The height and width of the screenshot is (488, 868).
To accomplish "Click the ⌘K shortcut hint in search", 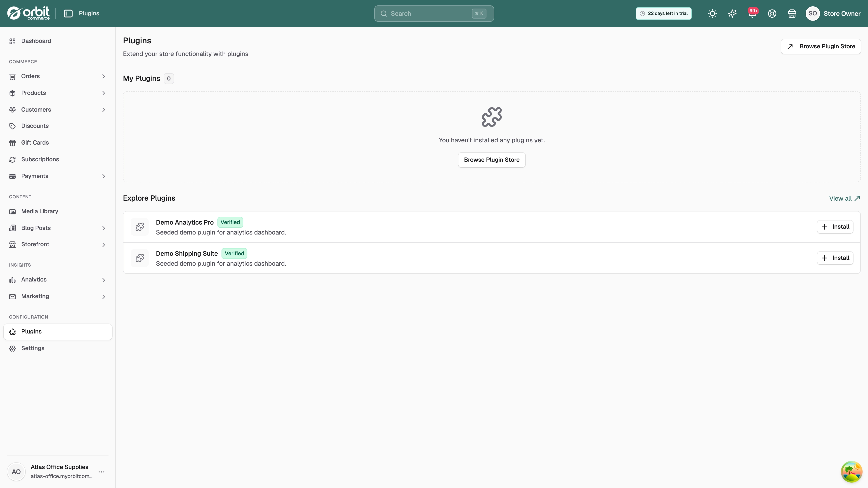I will 479,14.
